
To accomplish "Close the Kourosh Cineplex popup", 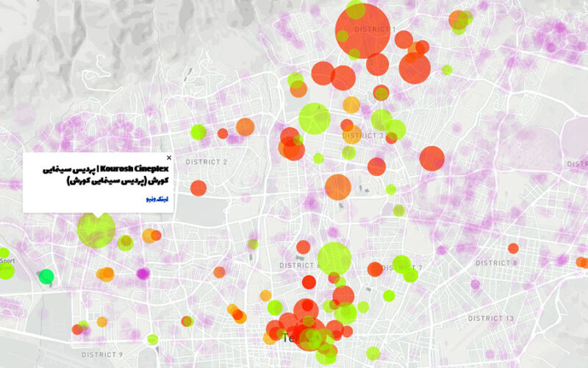I will [169, 158].
